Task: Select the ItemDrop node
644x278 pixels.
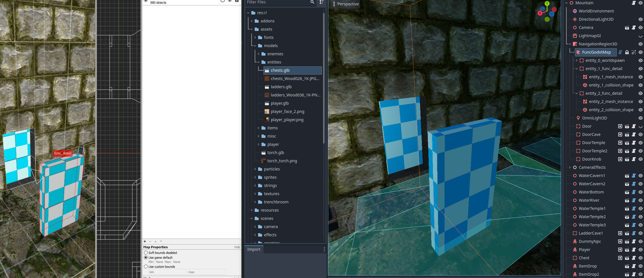Action: pyautogui.click(x=588, y=266)
